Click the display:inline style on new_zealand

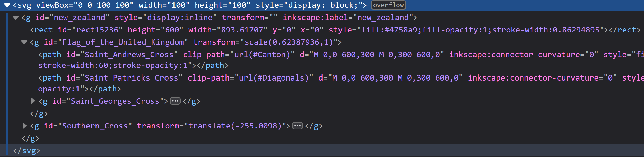click(x=180, y=18)
